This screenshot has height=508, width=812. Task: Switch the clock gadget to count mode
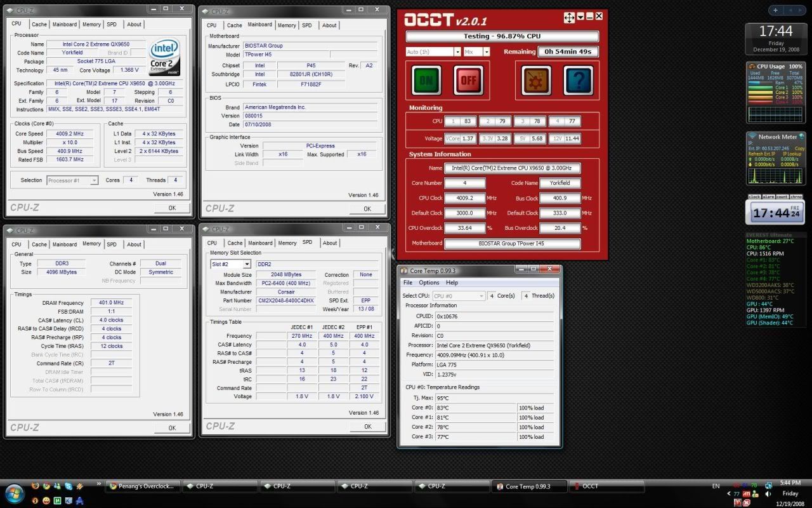click(x=783, y=197)
